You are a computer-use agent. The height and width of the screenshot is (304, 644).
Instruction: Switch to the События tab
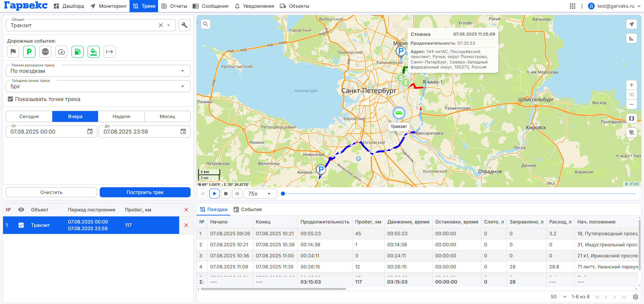pyautogui.click(x=248, y=209)
